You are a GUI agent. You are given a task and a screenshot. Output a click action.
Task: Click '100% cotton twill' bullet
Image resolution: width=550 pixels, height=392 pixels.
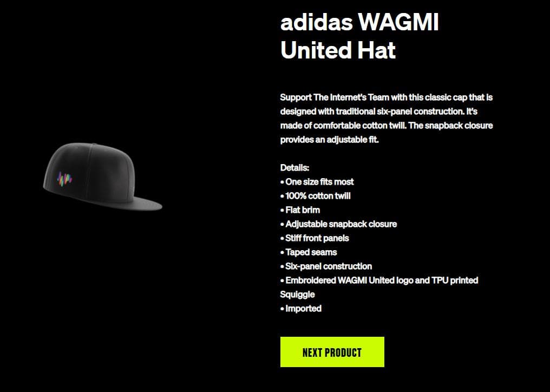click(x=316, y=196)
